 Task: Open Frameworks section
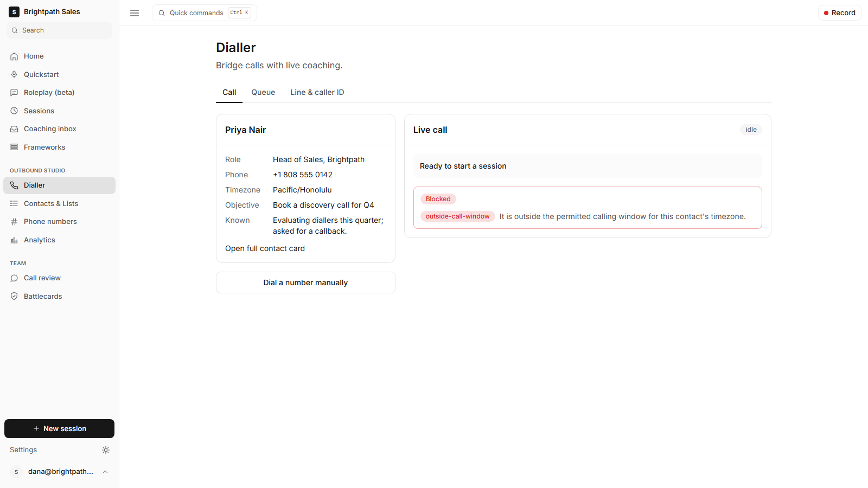point(59,147)
